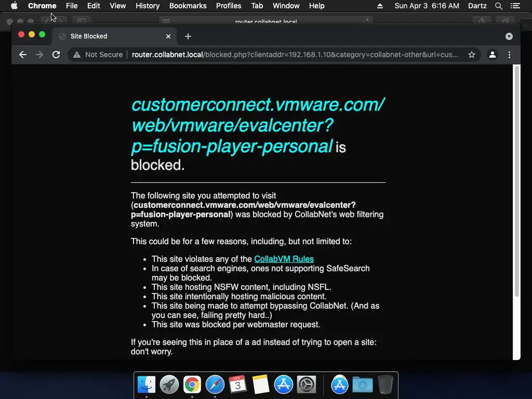The height and width of the screenshot is (399, 532).
Task: Click Safari window's reload icon behind Chrome
Action: coord(367,21)
